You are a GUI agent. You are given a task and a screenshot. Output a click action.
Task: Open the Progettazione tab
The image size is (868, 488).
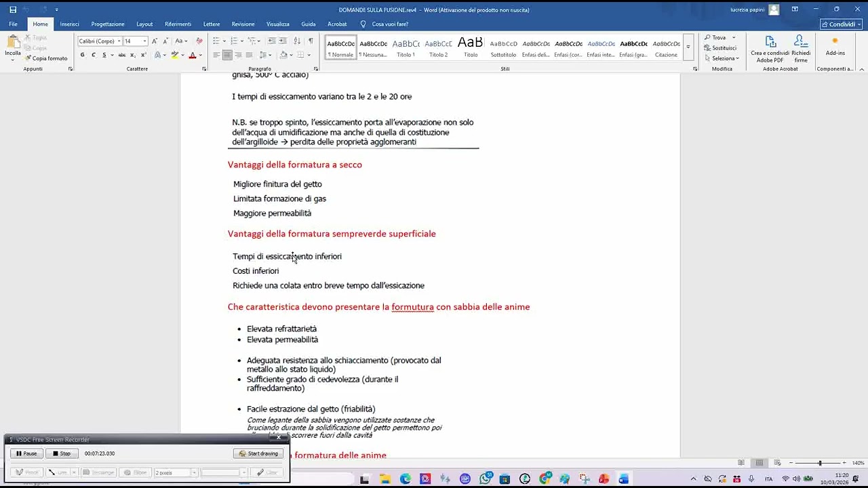(x=108, y=24)
